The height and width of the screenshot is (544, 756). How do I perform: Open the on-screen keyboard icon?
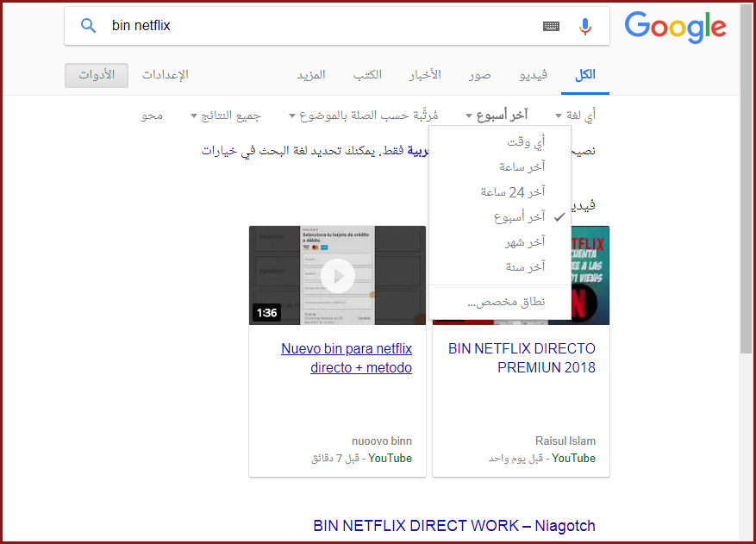tap(551, 26)
